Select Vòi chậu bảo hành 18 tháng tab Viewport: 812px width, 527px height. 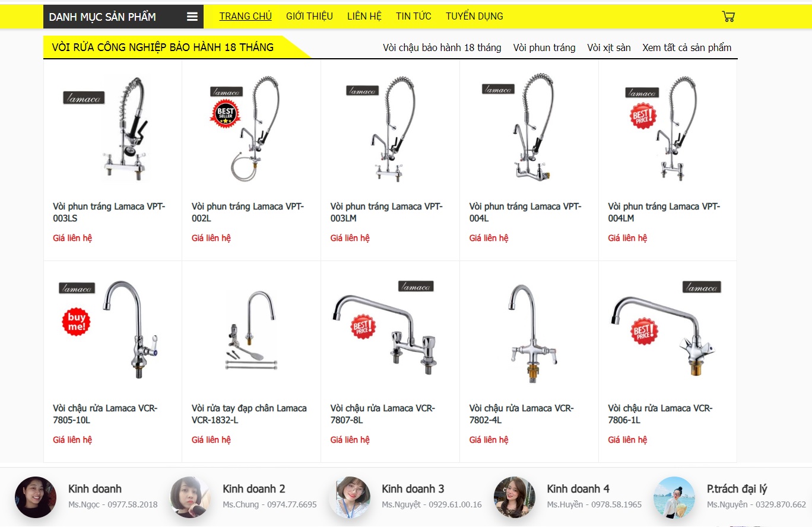click(442, 47)
